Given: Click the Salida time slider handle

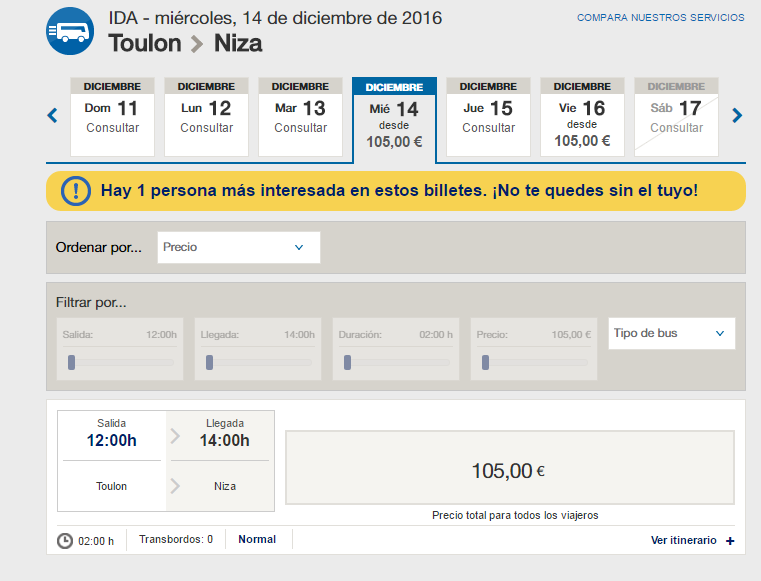Looking at the screenshot, I should coord(72,363).
